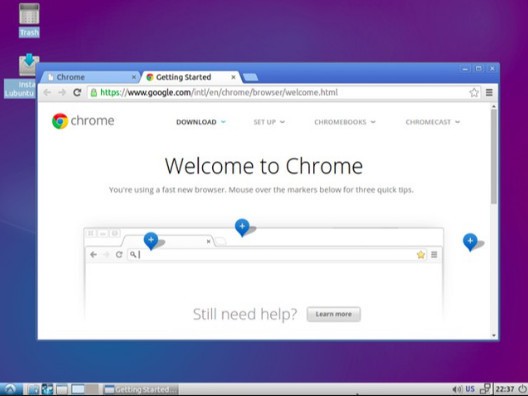Click the yellow star in the illustrated browser
The height and width of the screenshot is (396, 528).
[421, 255]
